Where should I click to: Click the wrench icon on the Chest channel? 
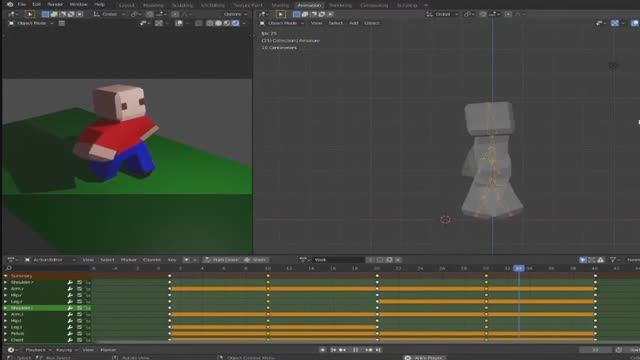pyautogui.click(x=70, y=340)
